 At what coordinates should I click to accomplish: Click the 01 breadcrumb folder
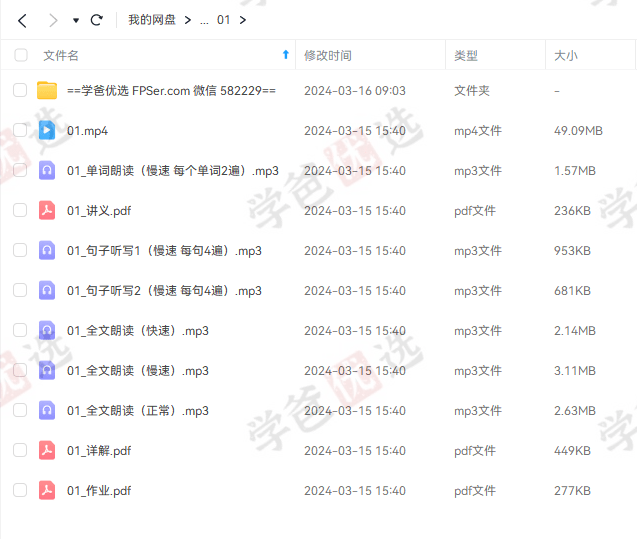223,20
